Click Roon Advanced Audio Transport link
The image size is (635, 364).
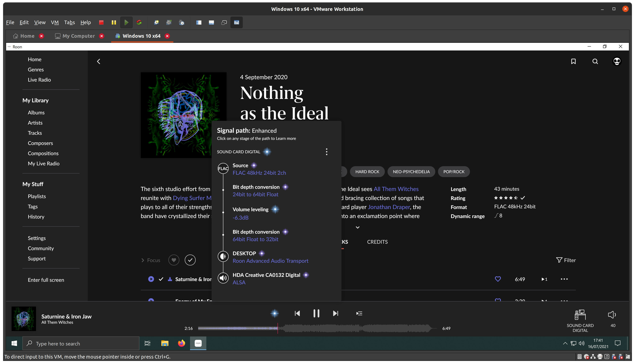[x=270, y=261]
